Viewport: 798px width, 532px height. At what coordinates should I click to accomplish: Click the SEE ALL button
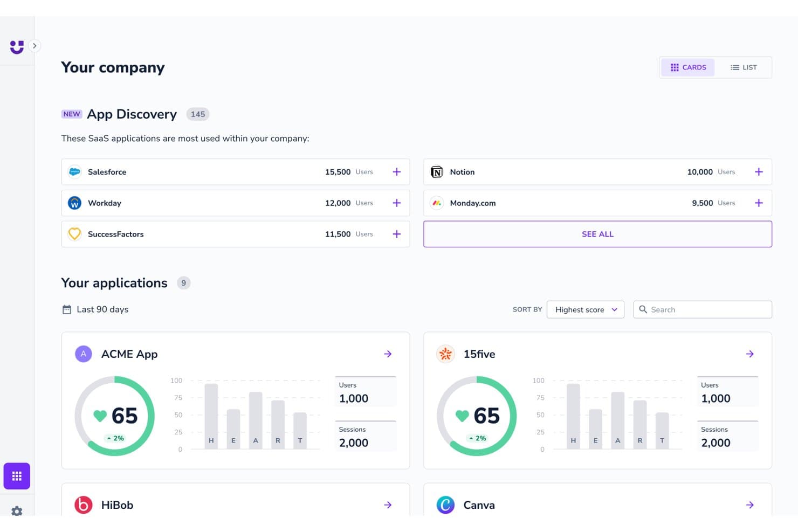click(597, 234)
